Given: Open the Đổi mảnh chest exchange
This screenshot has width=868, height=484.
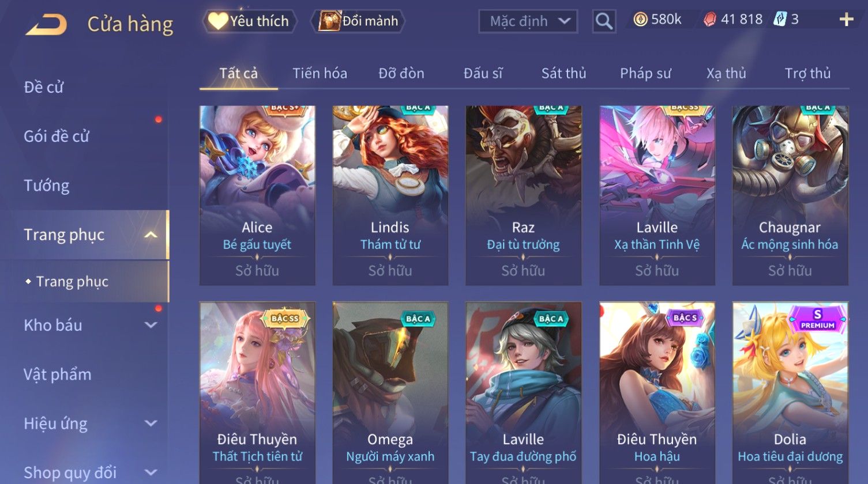Looking at the screenshot, I should (x=358, y=21).
